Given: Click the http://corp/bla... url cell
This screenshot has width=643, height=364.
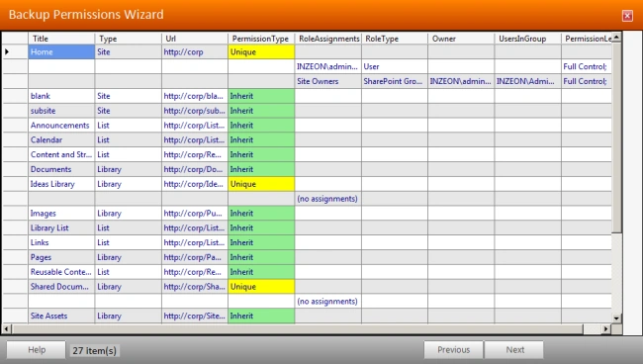Looking at the screenshot, I should click(195, 96).
